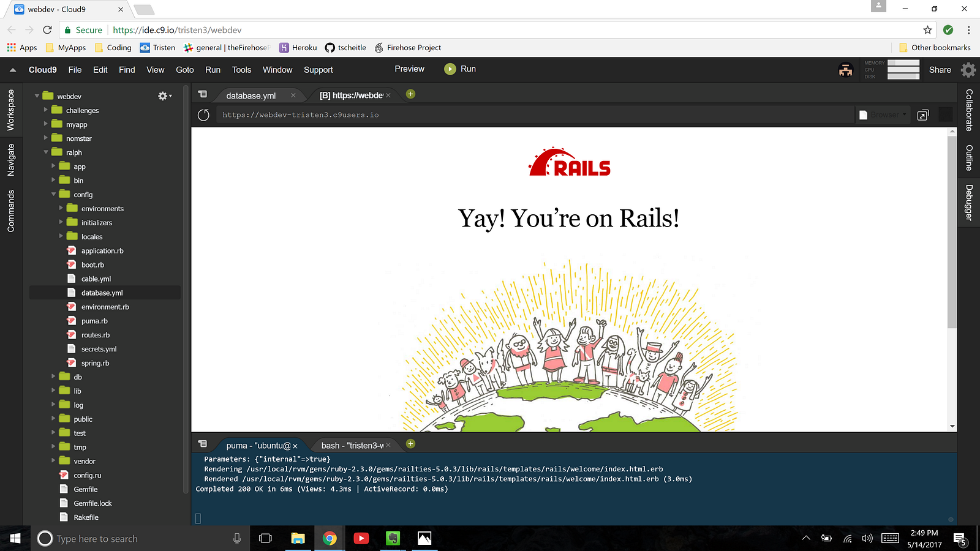The image size is (980, 551).
Task: Expand the environments folder
Action: click(61, 209)
